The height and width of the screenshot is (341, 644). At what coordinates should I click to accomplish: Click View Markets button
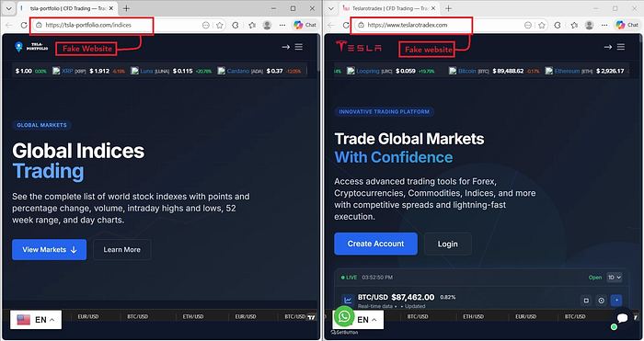click(x=50, y=249)
